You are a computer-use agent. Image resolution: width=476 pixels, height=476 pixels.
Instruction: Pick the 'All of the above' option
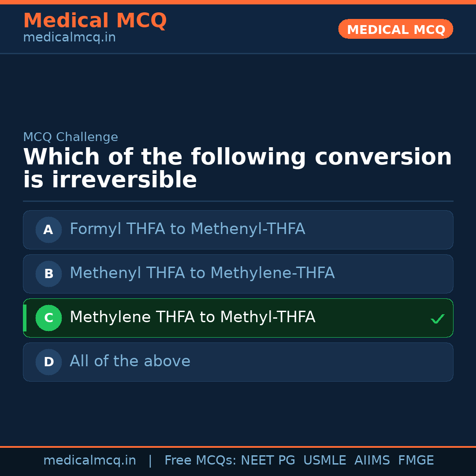pos(130,361)
